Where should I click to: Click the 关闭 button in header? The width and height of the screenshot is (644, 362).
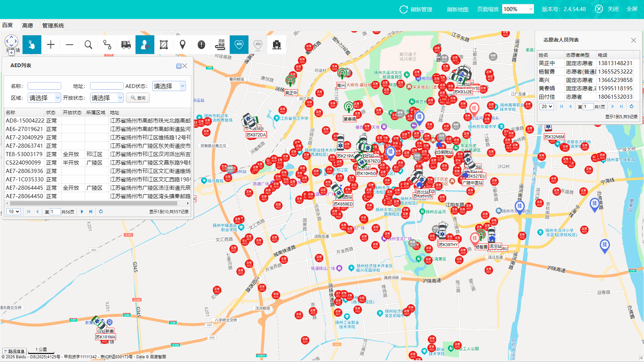tap(613, 9)
